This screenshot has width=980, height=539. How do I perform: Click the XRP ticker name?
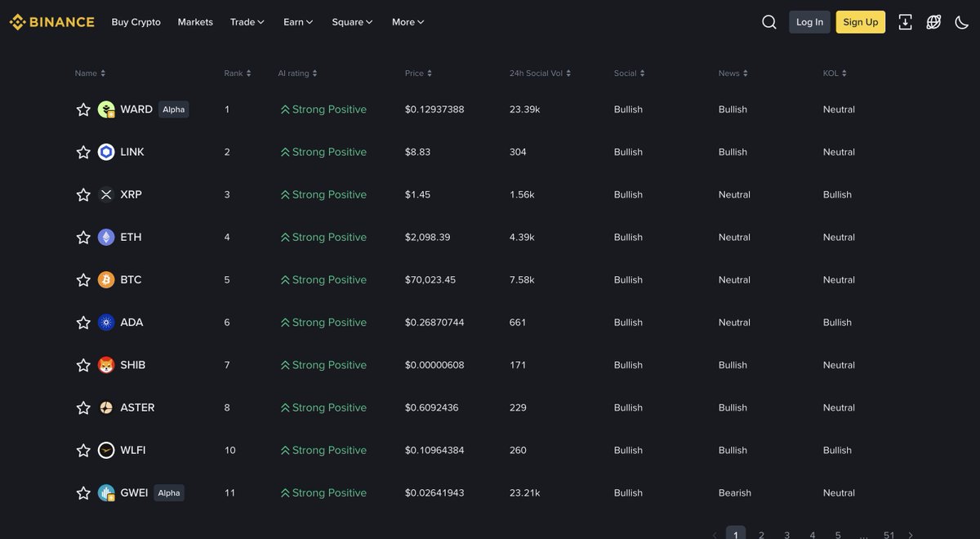point(131,194)
